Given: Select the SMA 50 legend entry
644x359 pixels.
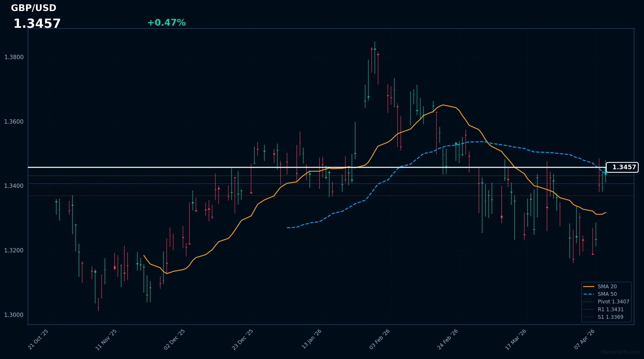Looking at the screenshot, I should 600,294.
